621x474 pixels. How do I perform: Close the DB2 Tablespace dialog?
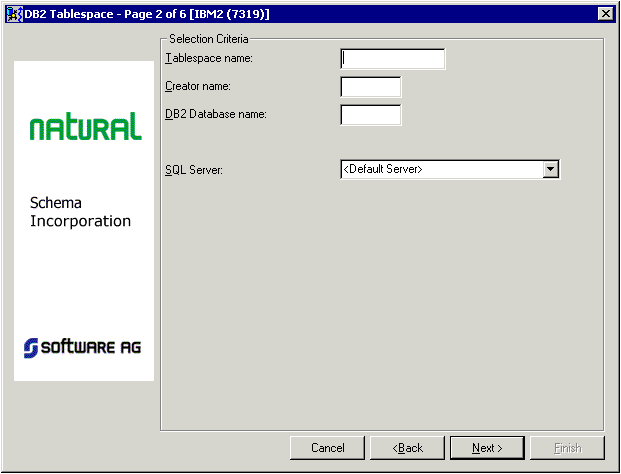(604, 13)
